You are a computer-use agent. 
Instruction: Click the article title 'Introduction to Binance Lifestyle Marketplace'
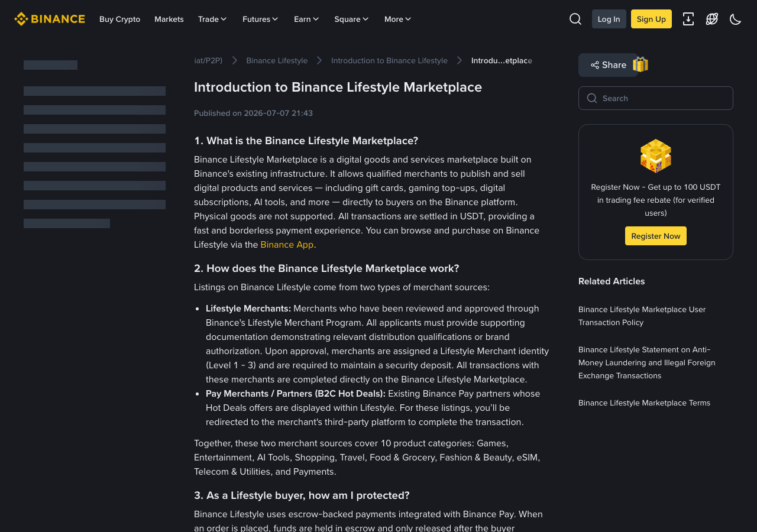tap(338, 87)
